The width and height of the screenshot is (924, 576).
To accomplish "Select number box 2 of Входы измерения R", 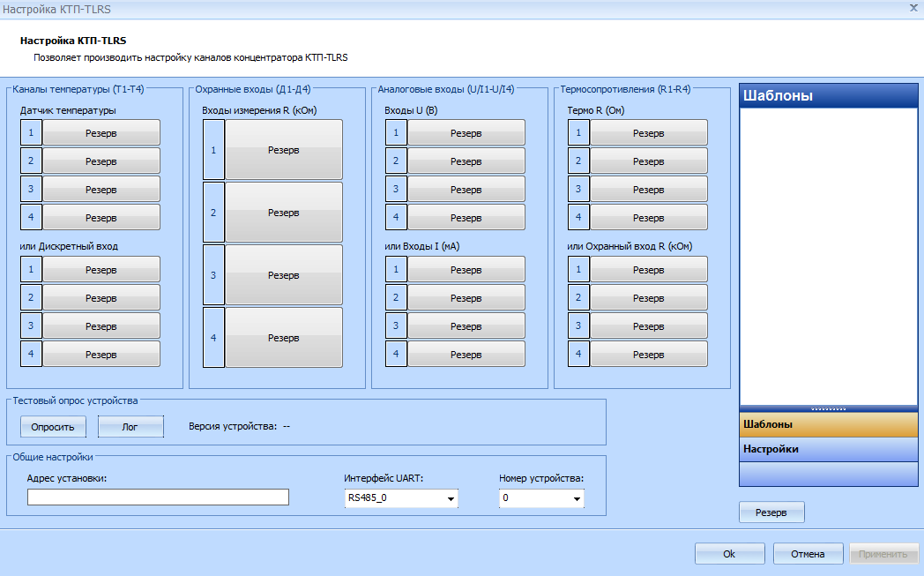I will 213,213.
